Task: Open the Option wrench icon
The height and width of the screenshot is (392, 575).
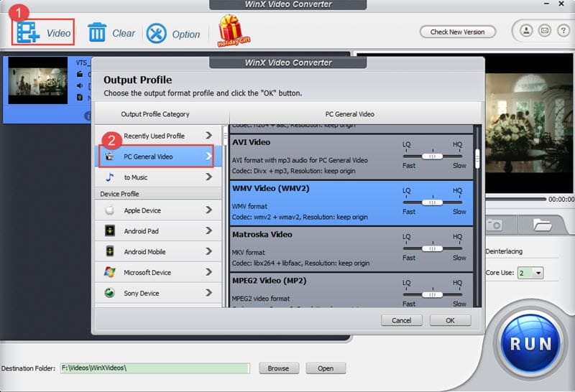Action: [x=156, y=33]
